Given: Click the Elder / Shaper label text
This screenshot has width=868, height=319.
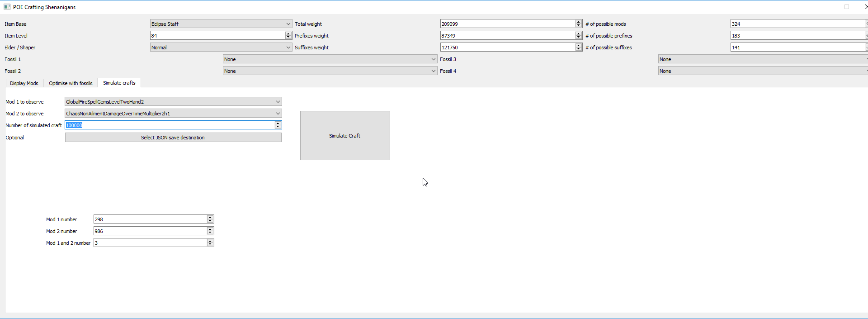Looking at the screenshot, I should 20,48.
